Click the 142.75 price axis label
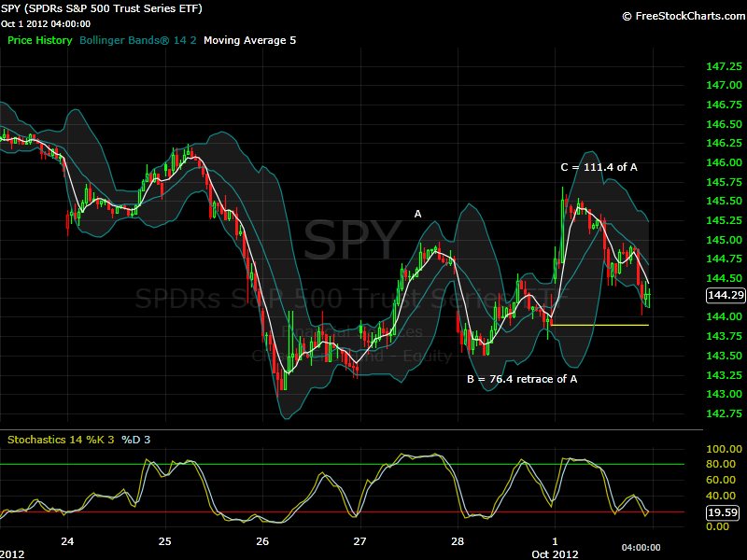Image resolution: width=747 pixels, height=560 pixels. click(724, 413)
